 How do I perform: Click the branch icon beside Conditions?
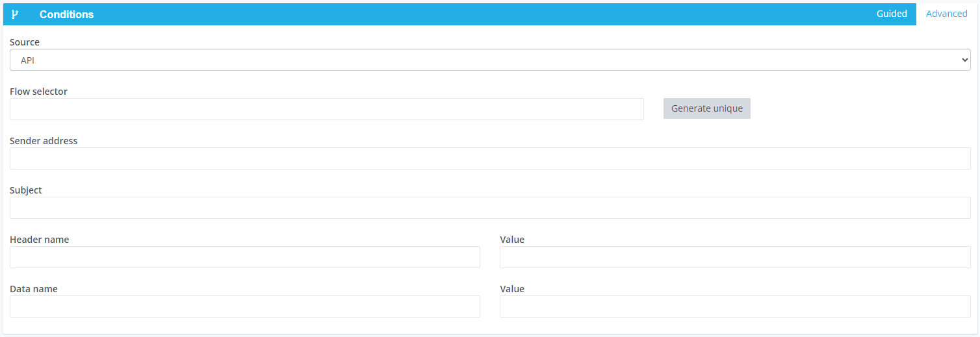(x=15, y=14)
